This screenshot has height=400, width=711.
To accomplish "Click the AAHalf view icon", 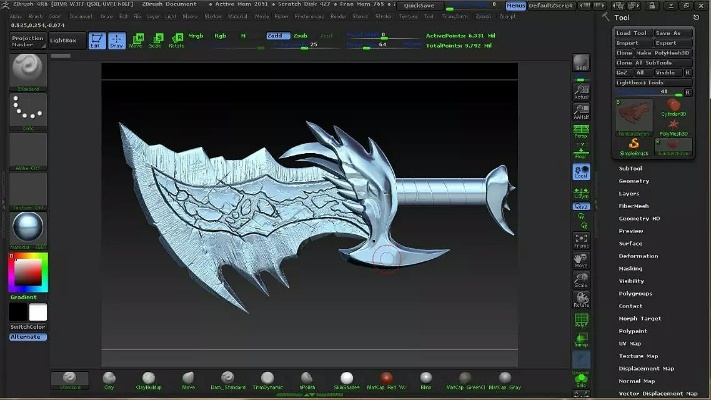I will click(581, 112).
